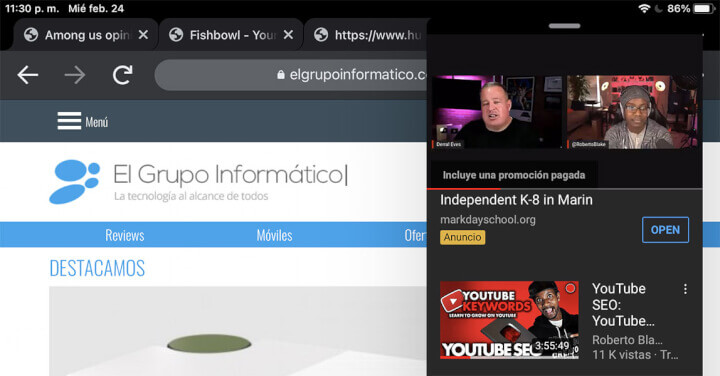Click the forward navigation arrow

74,75
